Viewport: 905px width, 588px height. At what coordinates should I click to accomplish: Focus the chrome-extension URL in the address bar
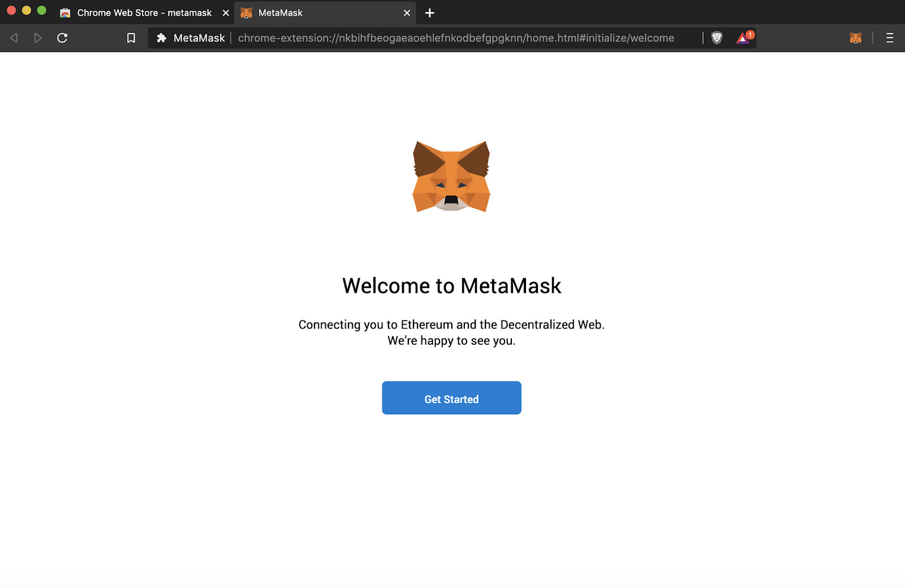point(455,38)
